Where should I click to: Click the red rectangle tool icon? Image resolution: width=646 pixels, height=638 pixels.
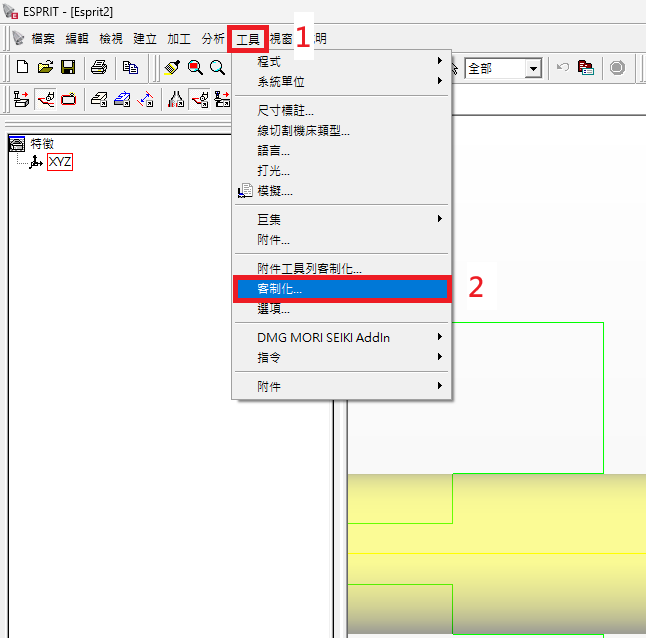(69, 99)
